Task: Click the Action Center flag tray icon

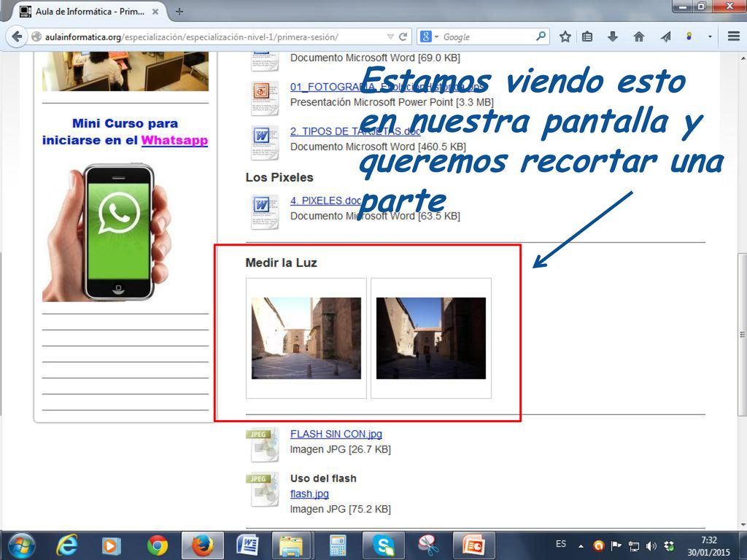Action: coord(616,546)
